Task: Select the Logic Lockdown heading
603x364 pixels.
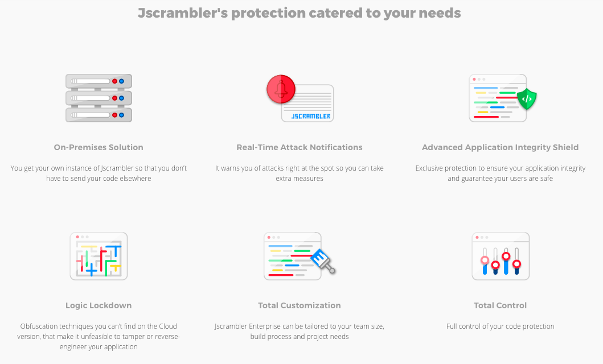Action: (x=99, y=305)
